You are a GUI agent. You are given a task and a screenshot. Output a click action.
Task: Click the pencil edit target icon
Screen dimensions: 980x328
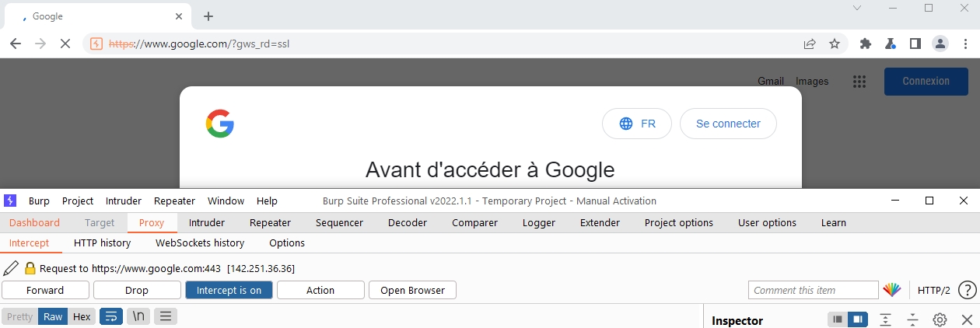[11, 268]
